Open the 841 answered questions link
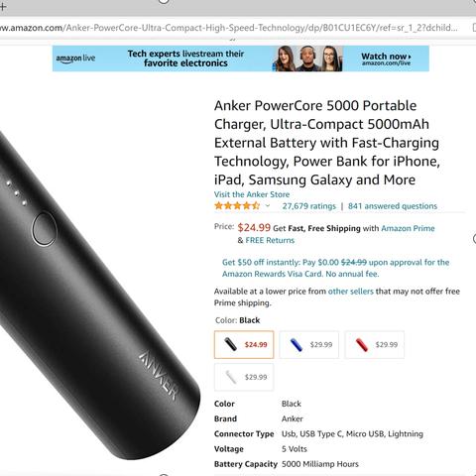Screen dimensions: 476x476 (x=393, y=206)
